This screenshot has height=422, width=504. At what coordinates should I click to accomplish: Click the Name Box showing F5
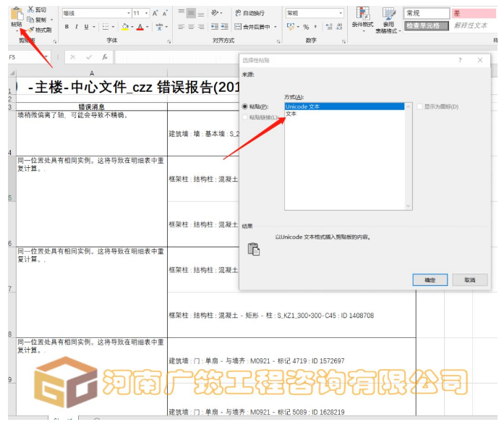point(26,57)
